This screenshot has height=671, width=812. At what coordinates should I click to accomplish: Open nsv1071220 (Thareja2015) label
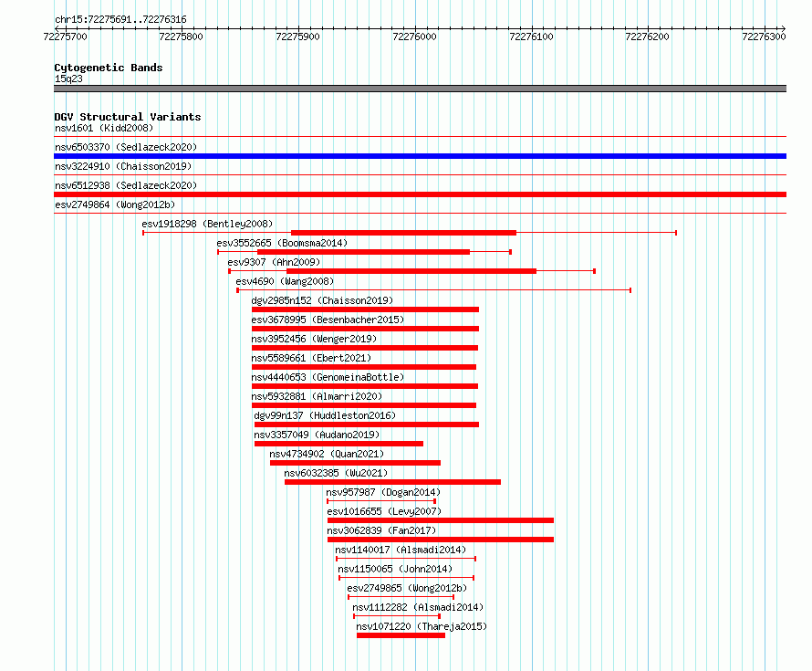point(422,626)
